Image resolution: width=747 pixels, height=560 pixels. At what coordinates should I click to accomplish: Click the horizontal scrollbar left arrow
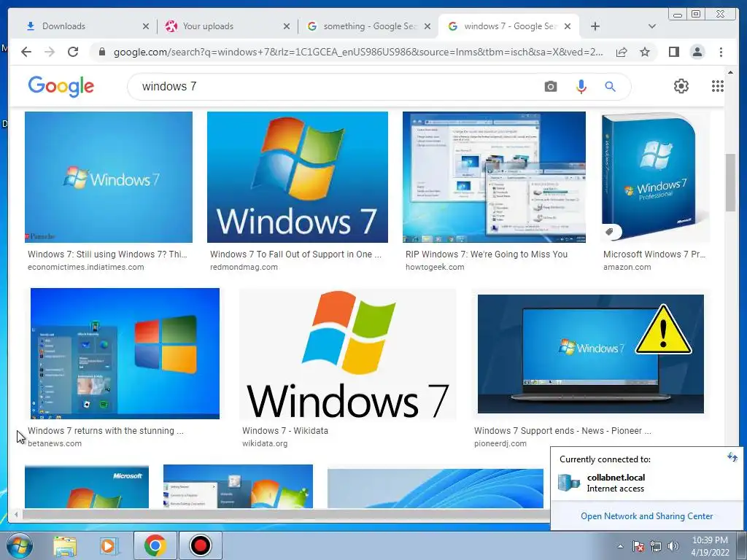(x=16, y=514)
